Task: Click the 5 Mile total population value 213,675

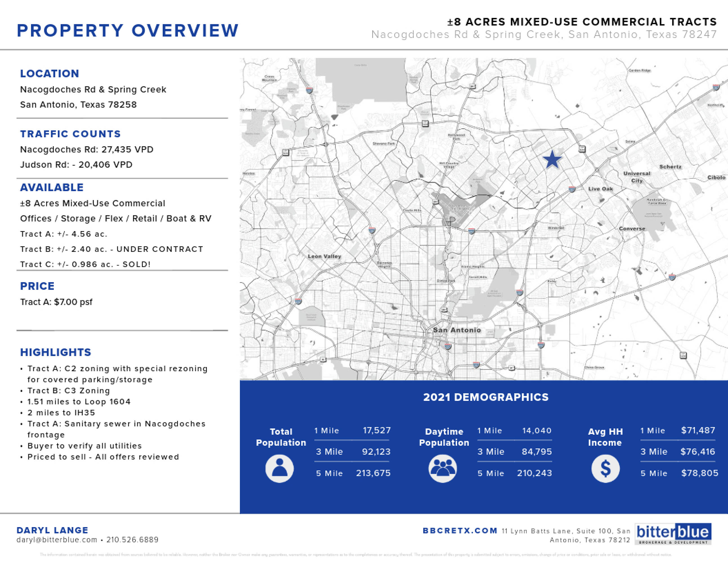Action: [373, 473]
